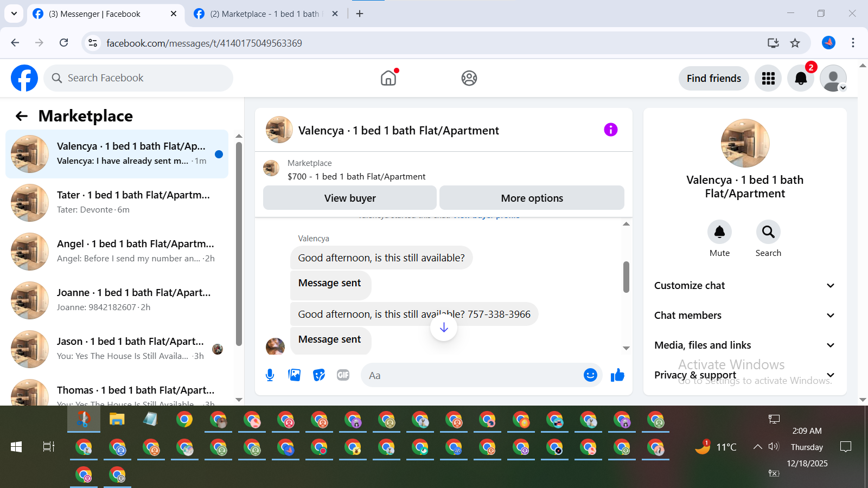Viewport: 868px width, 488px height.
Task: Open Tater conversation in the list
Action: (x=117, y=203)
